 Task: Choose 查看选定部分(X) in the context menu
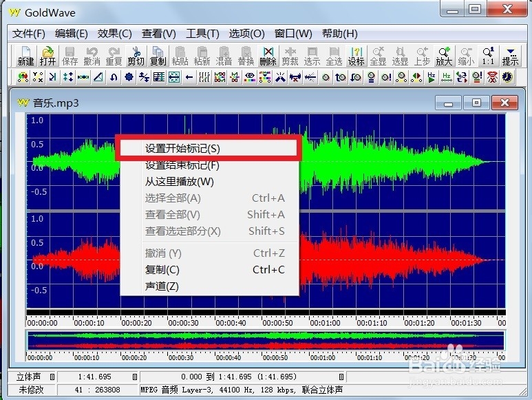click(x=209, y=231)
